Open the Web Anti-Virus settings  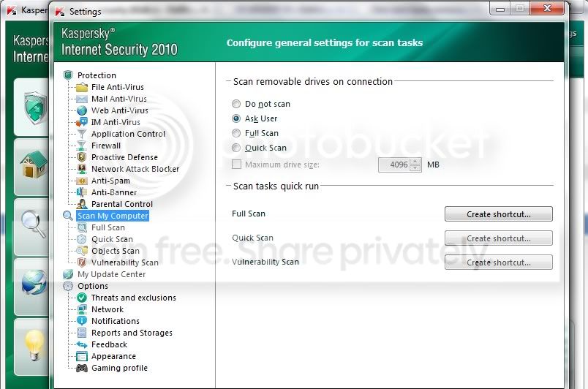120,110
